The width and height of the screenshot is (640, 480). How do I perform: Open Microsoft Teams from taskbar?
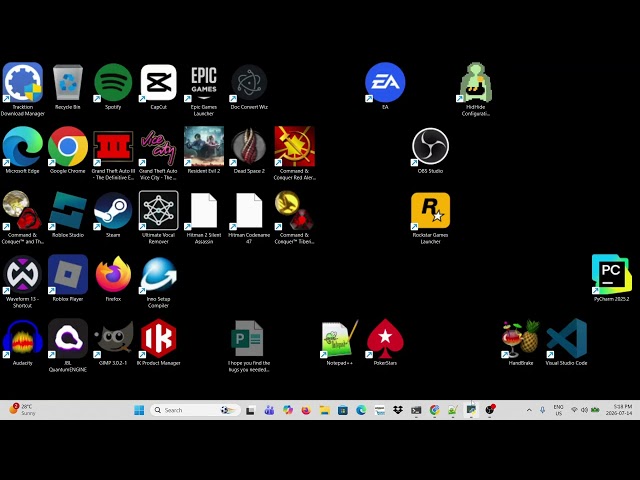tap(269, 410)
